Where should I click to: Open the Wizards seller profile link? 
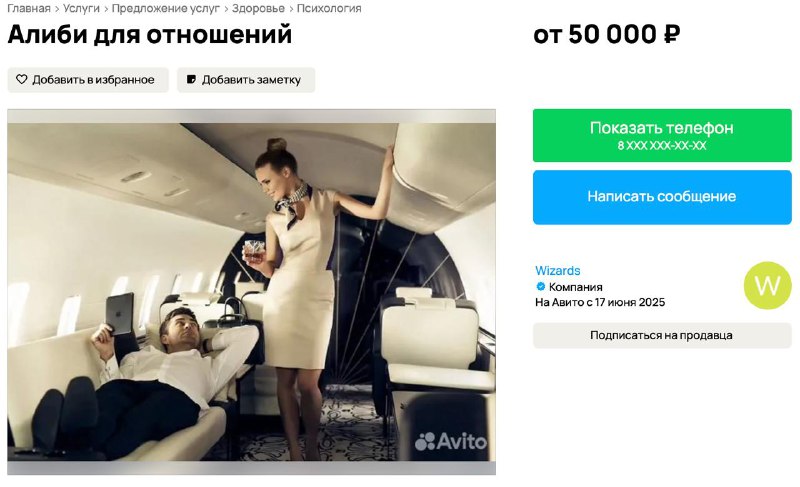558,271
